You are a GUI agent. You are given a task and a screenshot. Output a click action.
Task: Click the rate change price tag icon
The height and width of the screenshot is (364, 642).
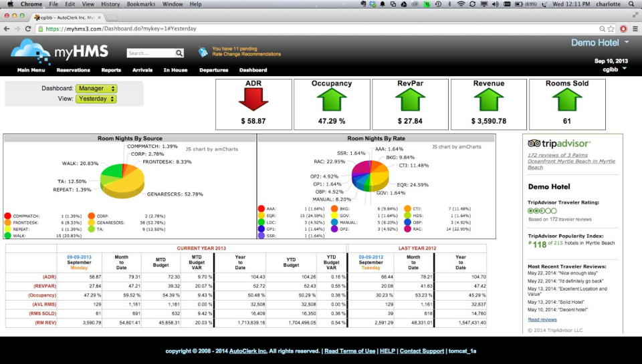click(203, 51)
